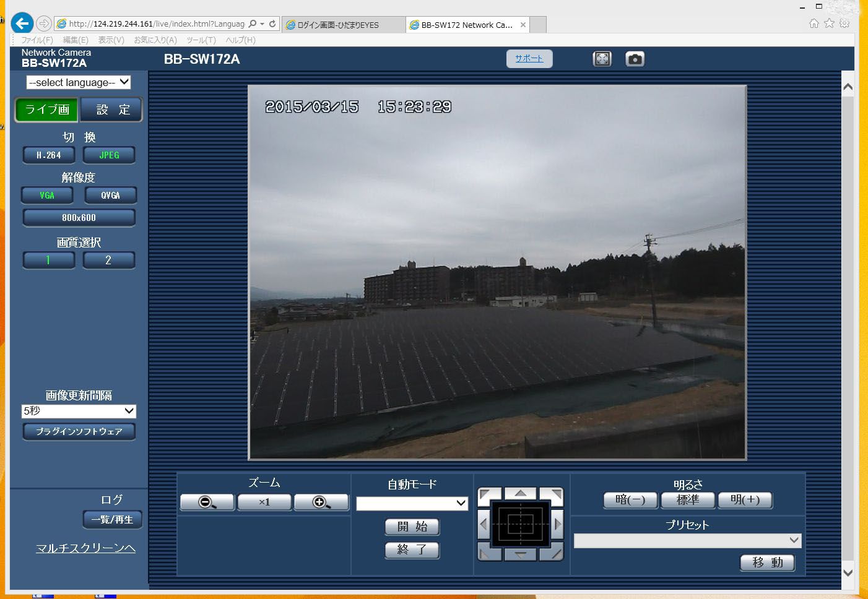The height and width of the screenshot is (599, 868).
Task: Click the full-screen view icon
Action: click(602, 59)
